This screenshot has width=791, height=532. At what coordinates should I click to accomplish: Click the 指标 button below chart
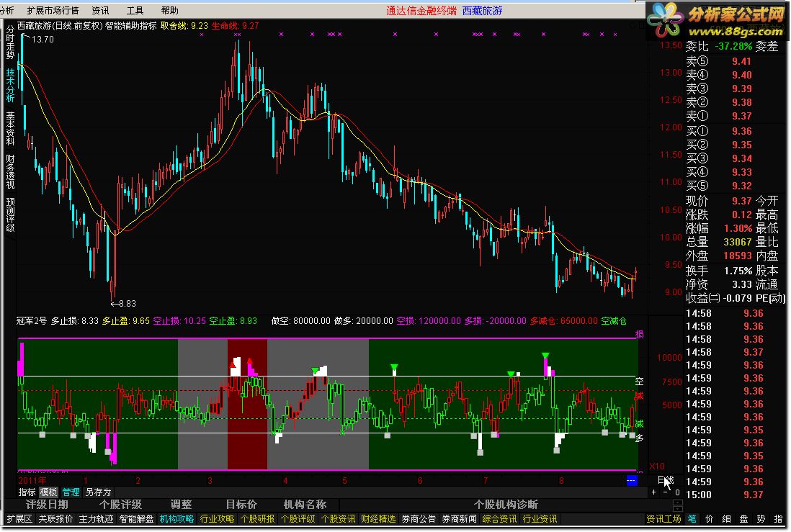27,492
